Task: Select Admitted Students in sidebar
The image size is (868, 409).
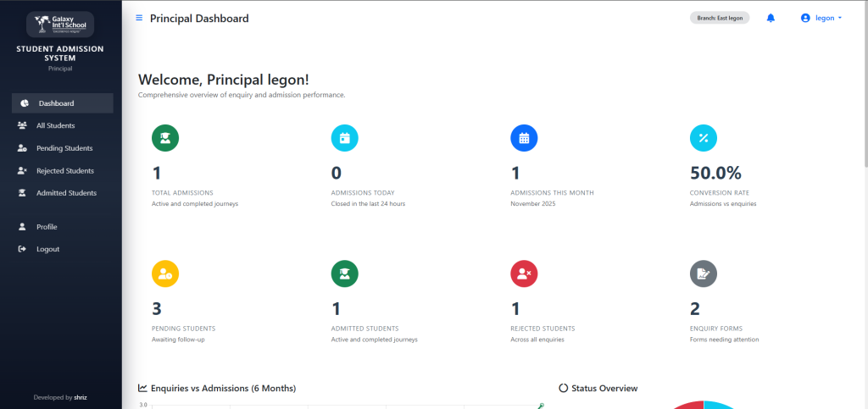Action: [66, 193]
